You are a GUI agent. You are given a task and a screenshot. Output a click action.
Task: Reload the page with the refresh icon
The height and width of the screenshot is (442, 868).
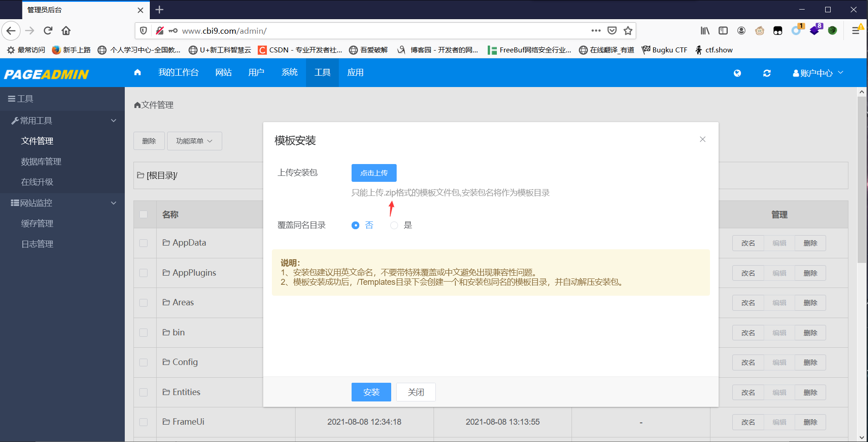(x=48, y=31)
